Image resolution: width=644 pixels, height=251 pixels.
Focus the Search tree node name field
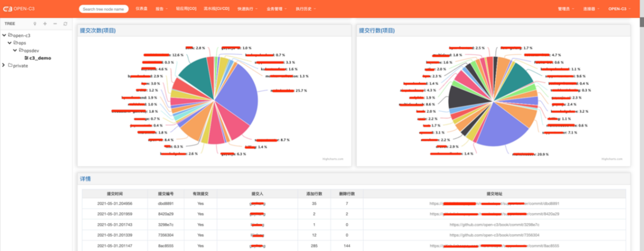tap(103, 9)
